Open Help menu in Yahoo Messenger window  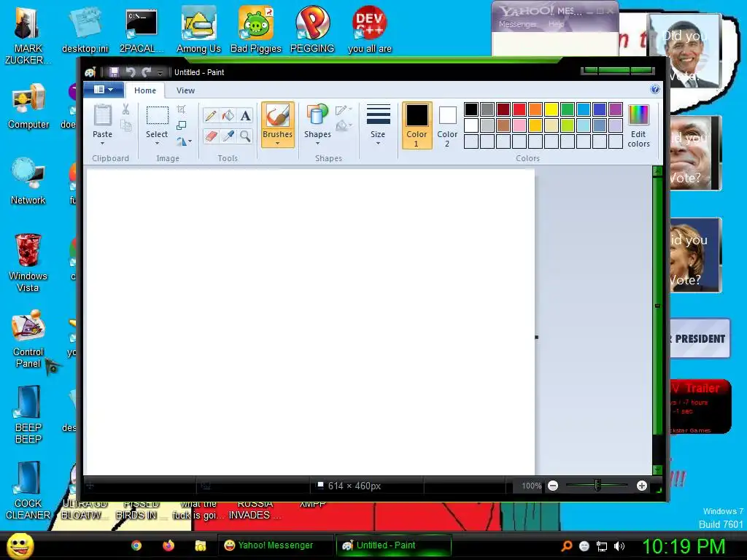(556, 24)
